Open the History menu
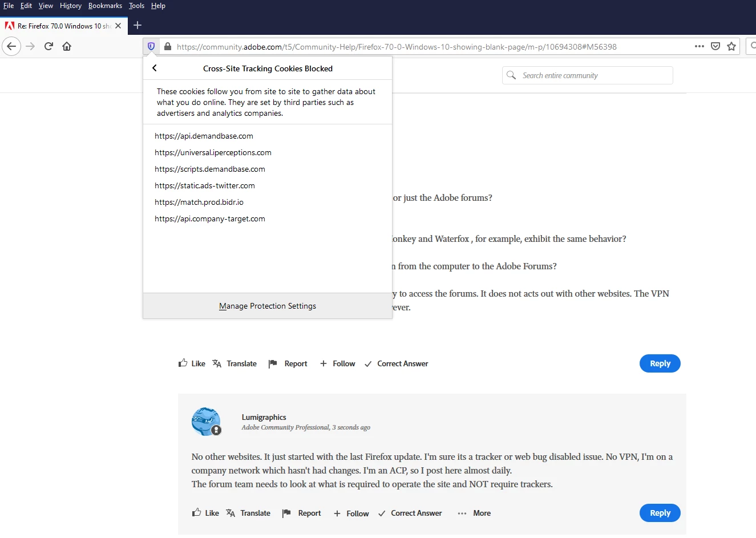 pyautogui.click(x=71, y=6)
